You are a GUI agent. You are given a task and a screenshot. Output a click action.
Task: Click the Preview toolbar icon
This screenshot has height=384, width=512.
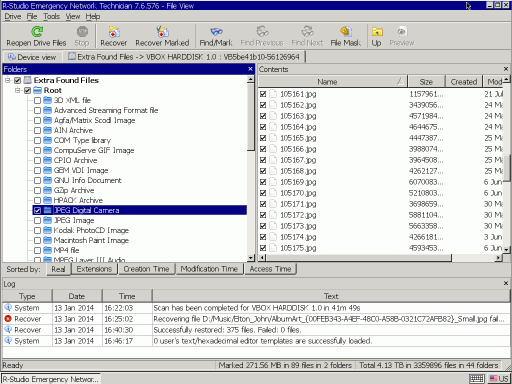pyautogui.click(x=402, y=32)
